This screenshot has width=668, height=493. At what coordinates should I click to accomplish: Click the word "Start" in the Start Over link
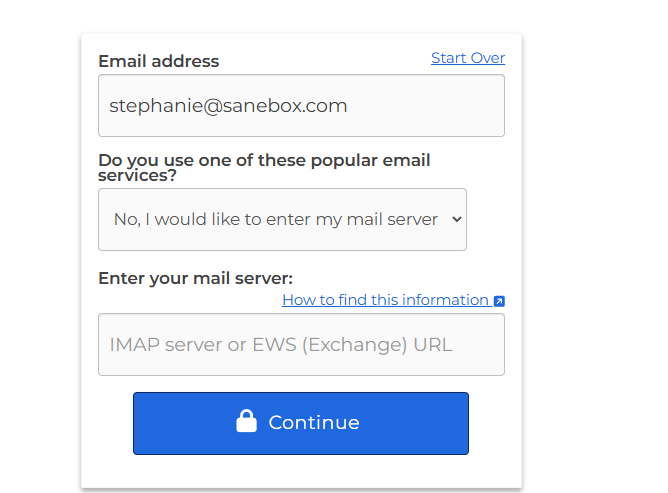tap(448, 58)
